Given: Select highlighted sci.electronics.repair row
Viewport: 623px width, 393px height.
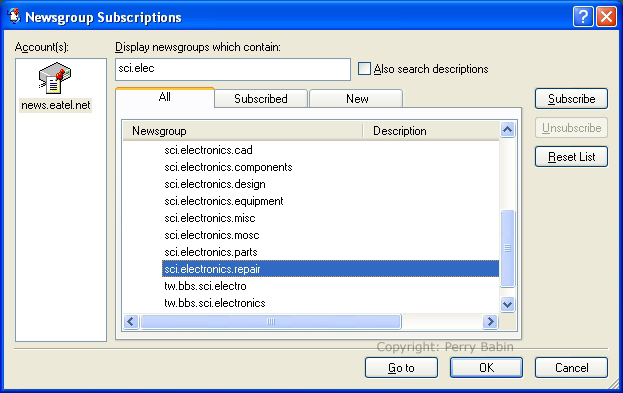Looking at the screenshot, I should coord(330,269).
